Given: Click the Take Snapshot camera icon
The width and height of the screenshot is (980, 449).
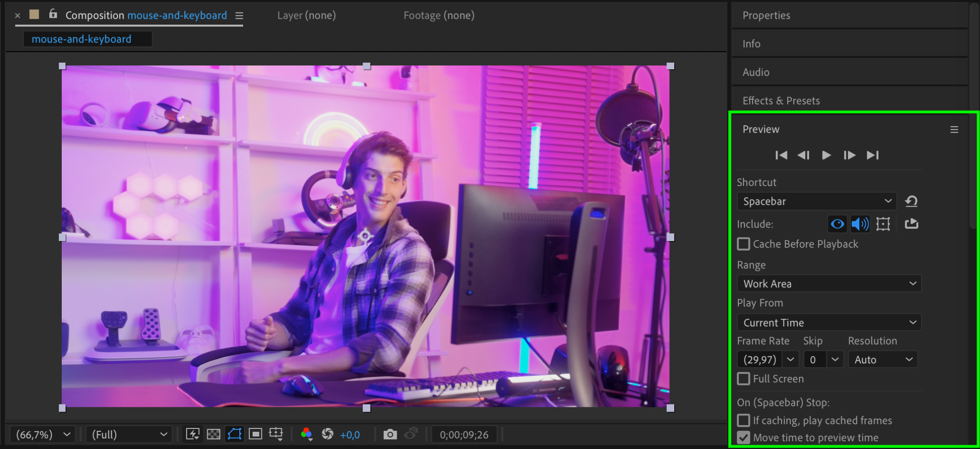Looking at the screenshot, I should (x=390, y=434).
